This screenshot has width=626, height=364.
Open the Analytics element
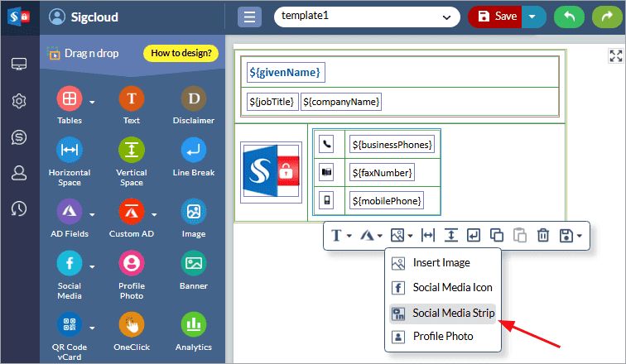click(x=194, y=324)
